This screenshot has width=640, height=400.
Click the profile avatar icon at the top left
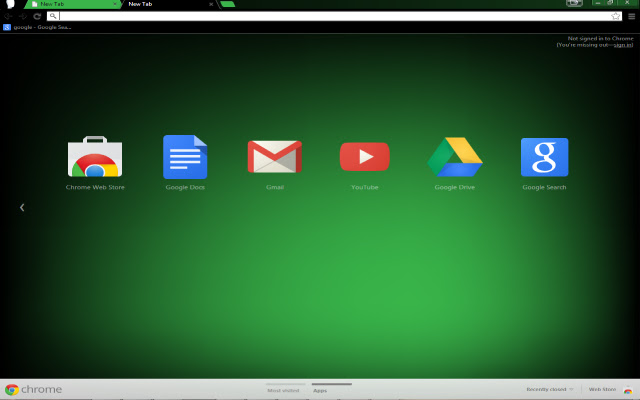pyautogui.click(x=10, y=4)
